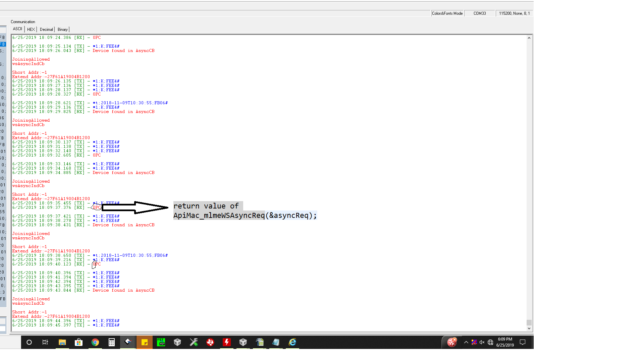Screen dimensions: 644x362
Task: Switch to the Decimal view tab
Action: coord(46,29)
